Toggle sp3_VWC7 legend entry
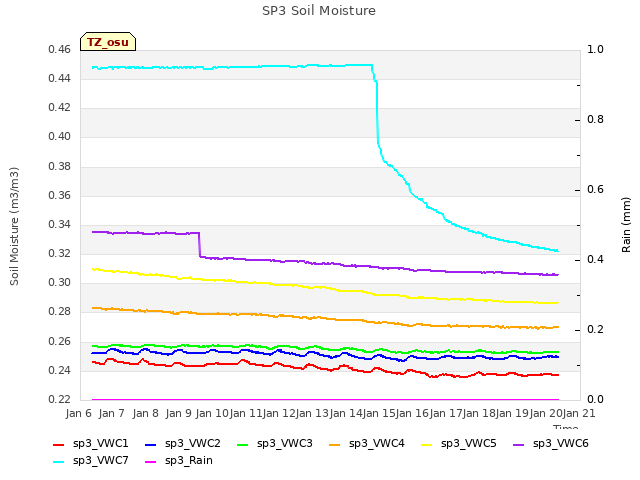640x480 pixels. [91, 461]
